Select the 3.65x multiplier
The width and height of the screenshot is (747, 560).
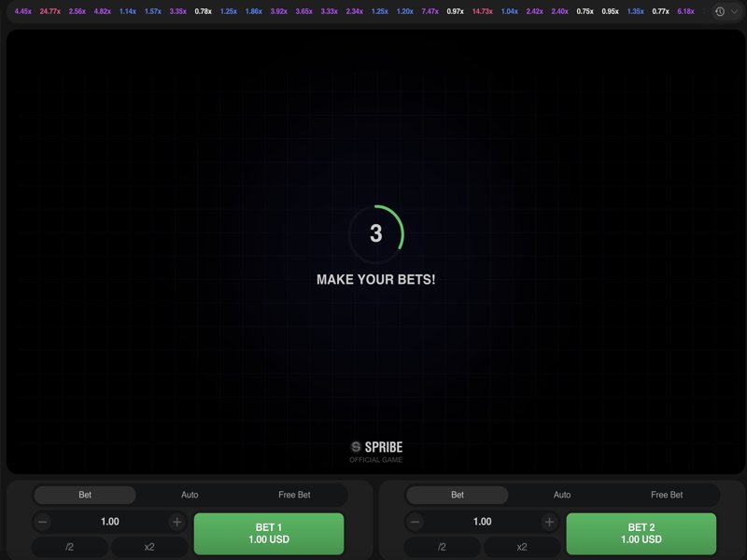[x=304, y=11]
